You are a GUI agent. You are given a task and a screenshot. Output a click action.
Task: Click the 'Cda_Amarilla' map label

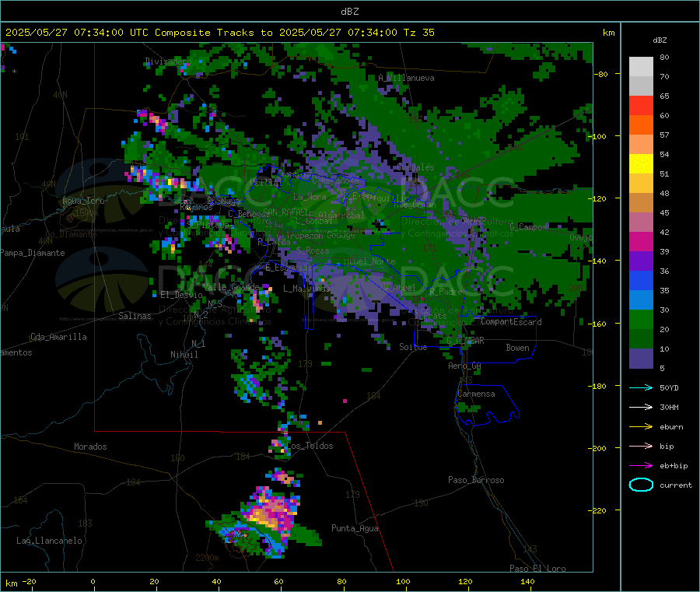(58, 337)
